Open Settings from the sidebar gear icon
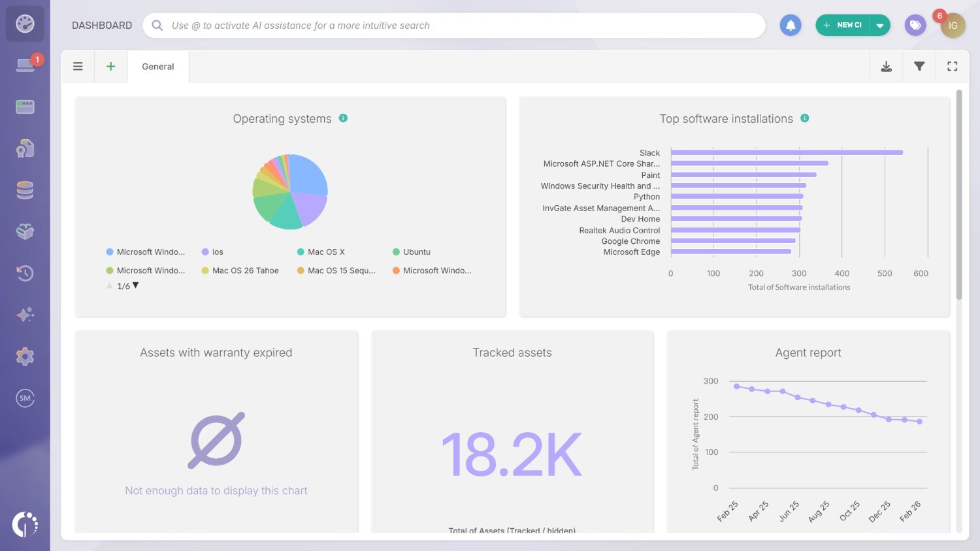The image size is (980, 551). click(25, 356)
